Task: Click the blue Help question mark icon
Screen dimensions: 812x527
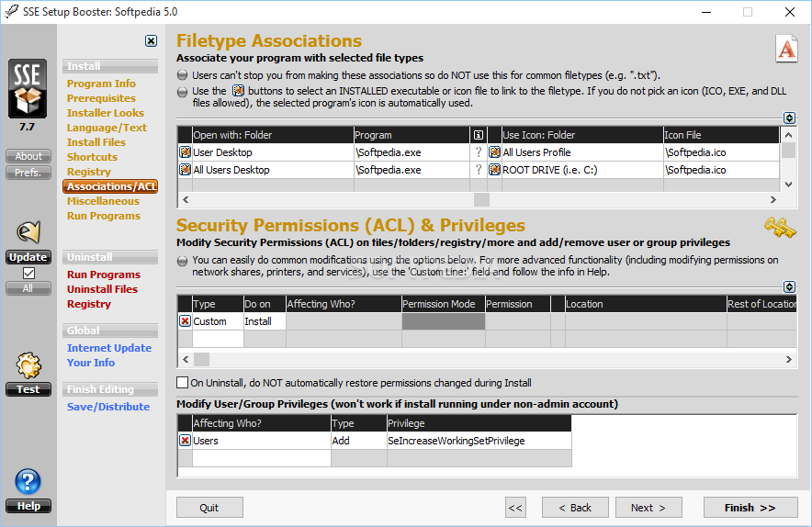Action: [x=28, y=481]
